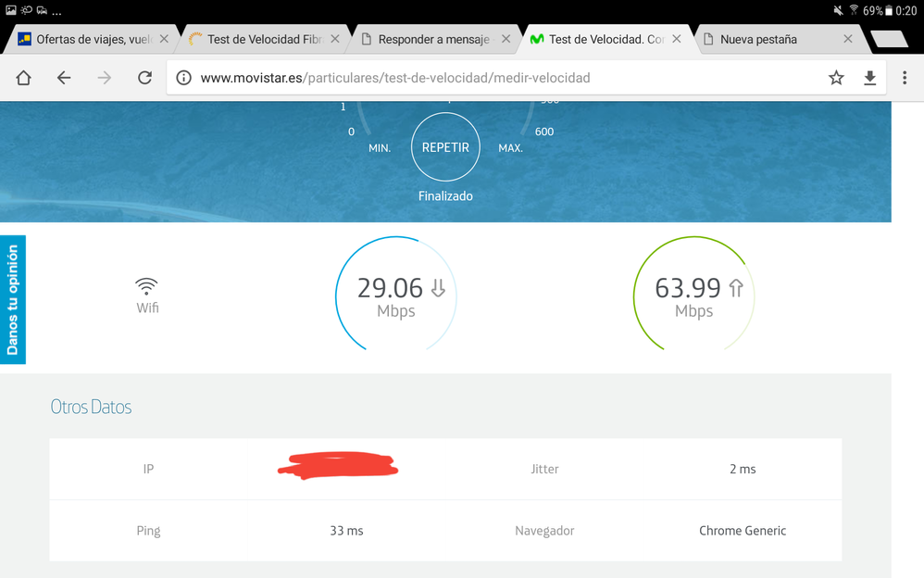Viewport: 924px width, 578px height.
Task: Bookmark page with the star icon
Action: [836, 78]
